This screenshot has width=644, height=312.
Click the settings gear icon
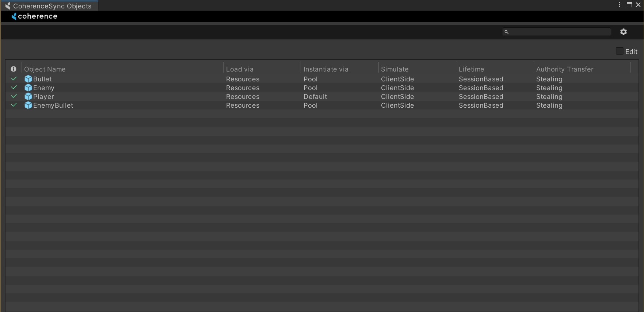623,32
